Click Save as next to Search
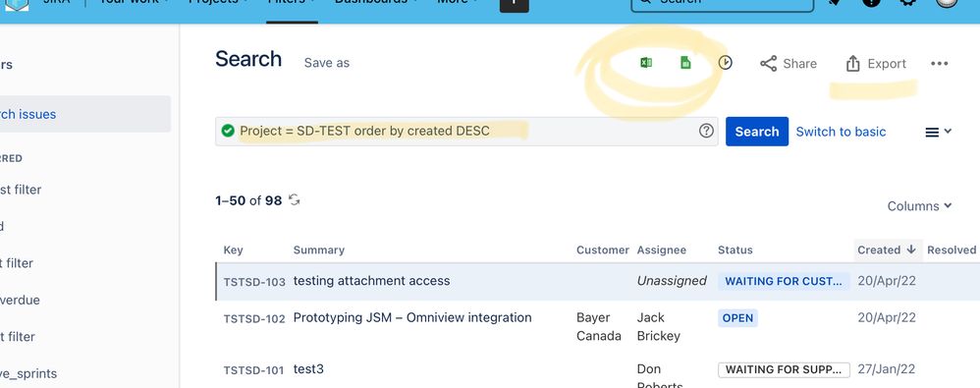 [327, 63]
